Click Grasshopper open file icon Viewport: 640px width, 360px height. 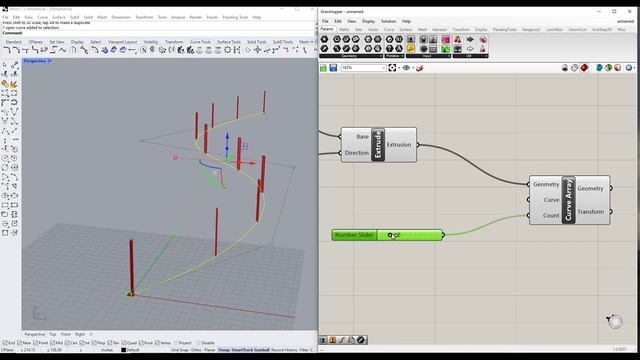pyautogui.click(x=323, y=68)
